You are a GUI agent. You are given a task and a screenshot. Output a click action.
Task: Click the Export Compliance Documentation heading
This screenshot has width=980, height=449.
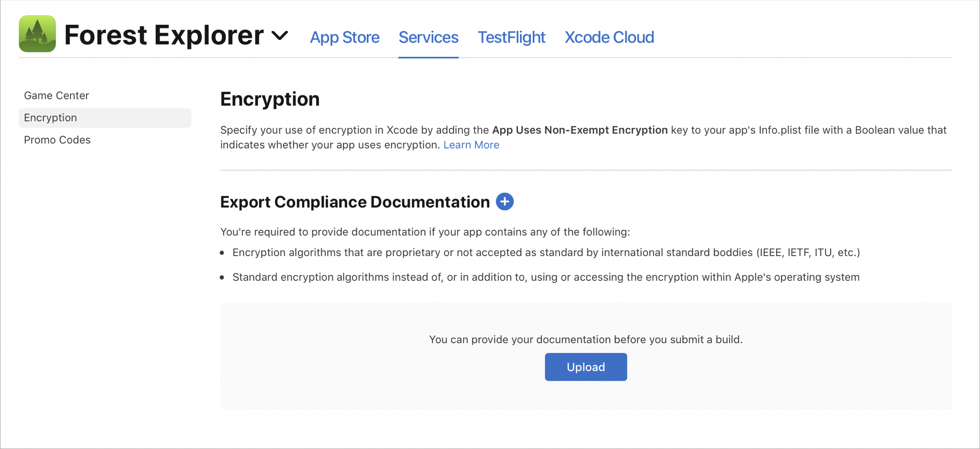coord(355,202)
